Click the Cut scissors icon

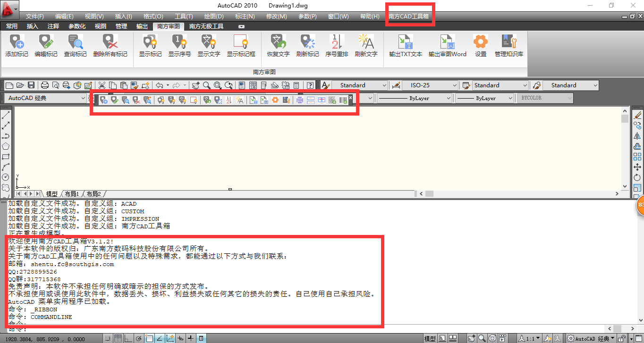click(102, 85)
